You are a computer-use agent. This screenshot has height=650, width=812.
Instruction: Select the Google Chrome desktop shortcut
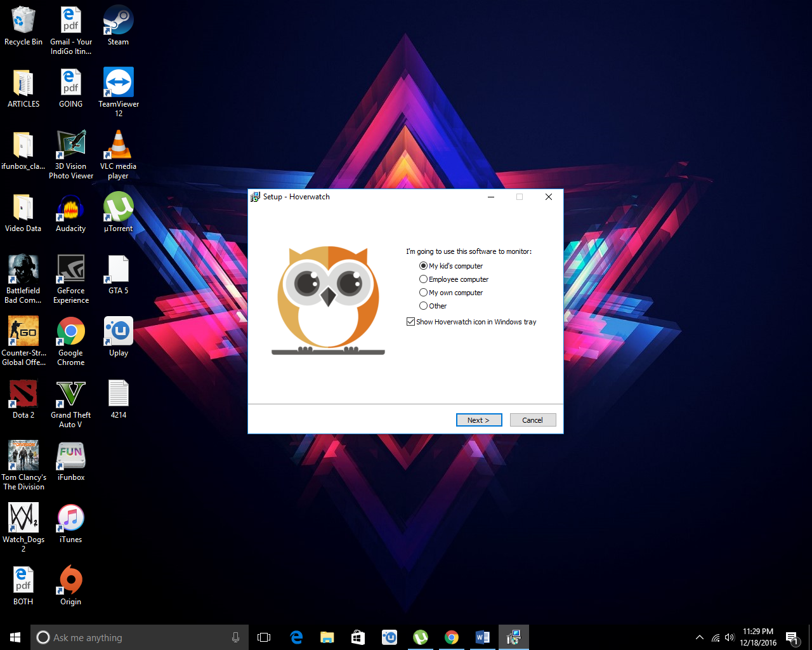click(x=71, y=342)
